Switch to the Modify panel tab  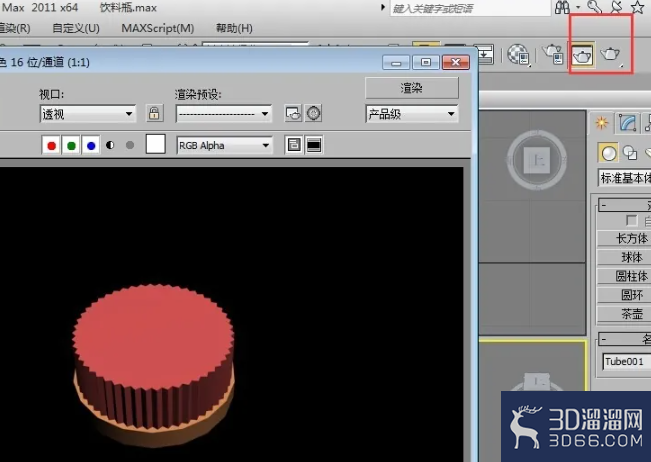click(627, 123)
